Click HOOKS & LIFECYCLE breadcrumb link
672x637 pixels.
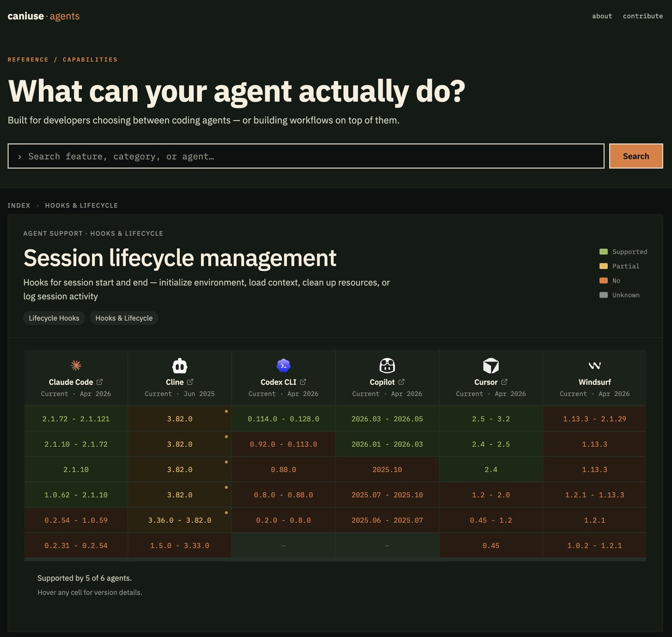tap(82, 205)
